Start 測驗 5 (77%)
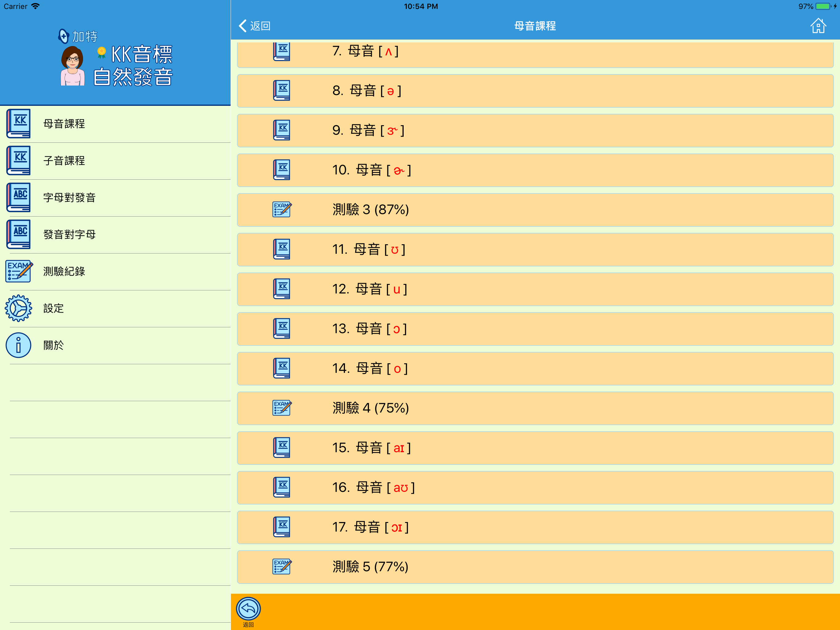 point(535,567)
